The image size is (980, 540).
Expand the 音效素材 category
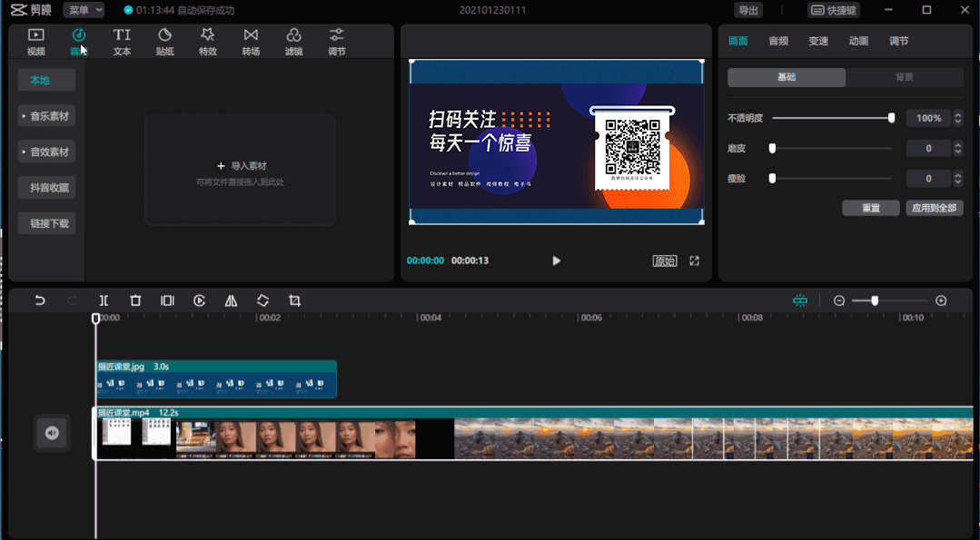[47, 152]
